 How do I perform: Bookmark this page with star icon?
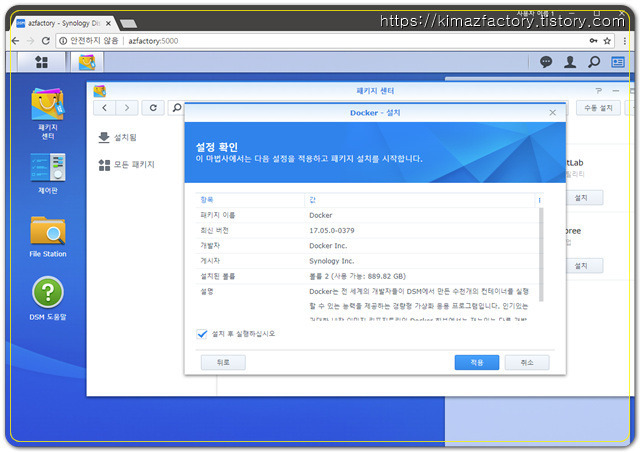coord(607,41)
